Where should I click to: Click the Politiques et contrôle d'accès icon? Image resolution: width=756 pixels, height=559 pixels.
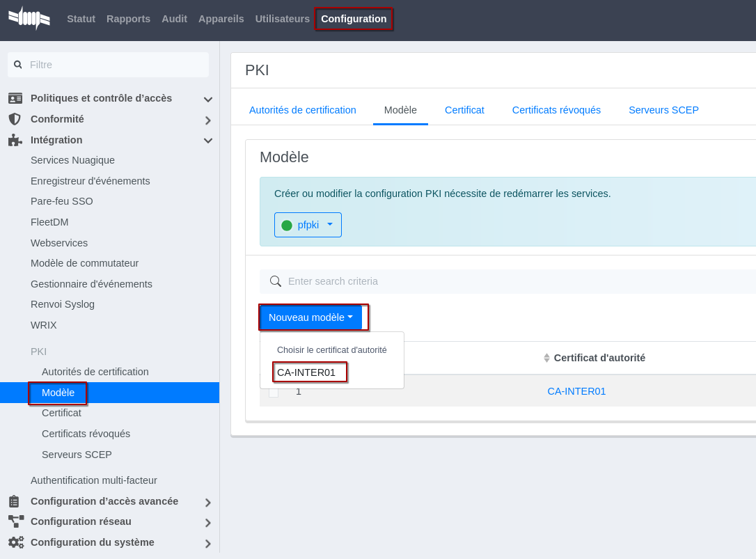(15, 98)
